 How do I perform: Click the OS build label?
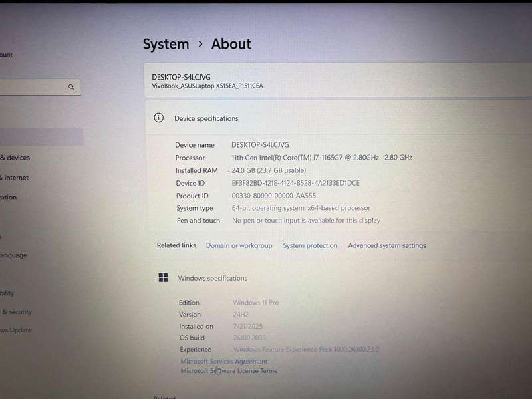[x=192, y=338]
